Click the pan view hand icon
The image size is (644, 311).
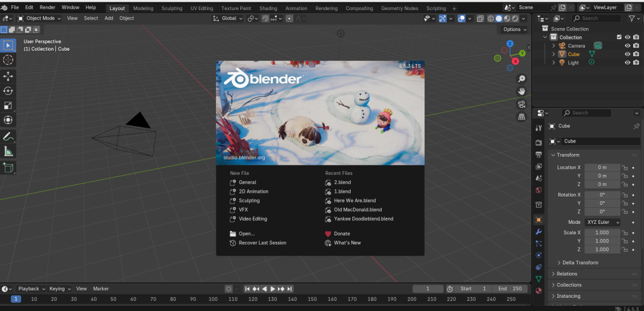[522, 91]
